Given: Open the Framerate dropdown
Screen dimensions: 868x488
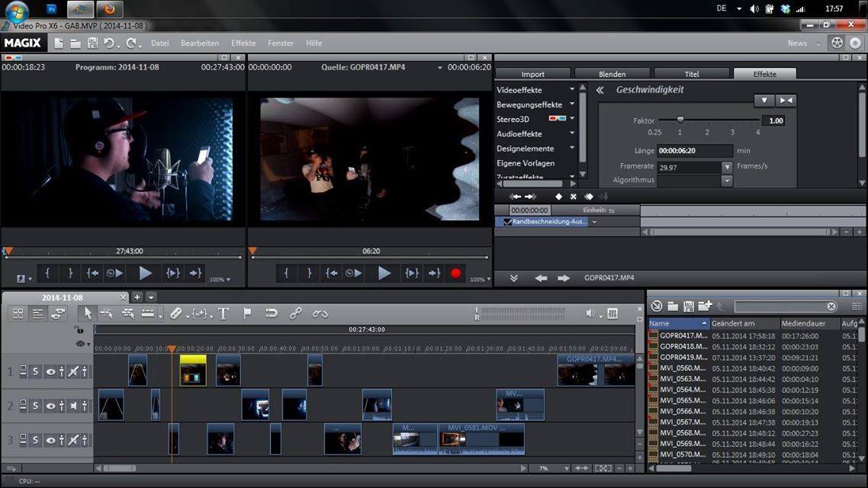Looking at the screenshot, I should pyautogui.click(x=727, y=166).
